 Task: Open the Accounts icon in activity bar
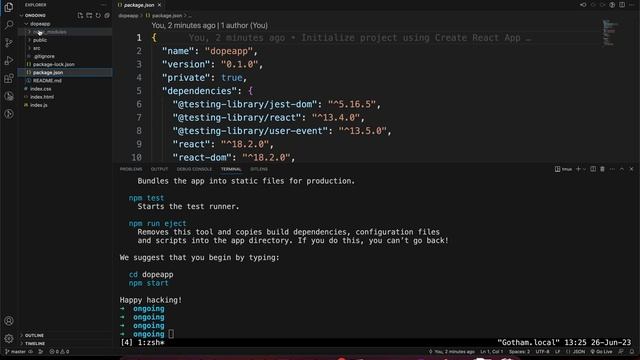tap(9, 321)
